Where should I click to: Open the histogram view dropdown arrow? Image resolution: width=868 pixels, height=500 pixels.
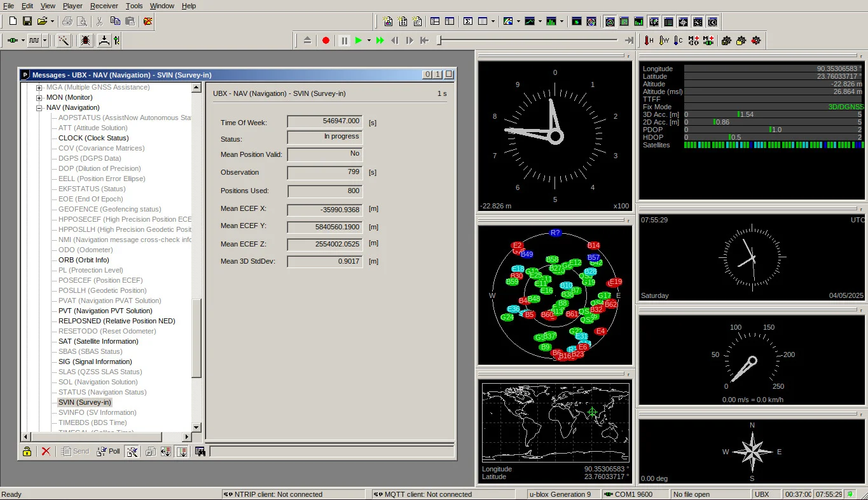(x=561, y=21)
